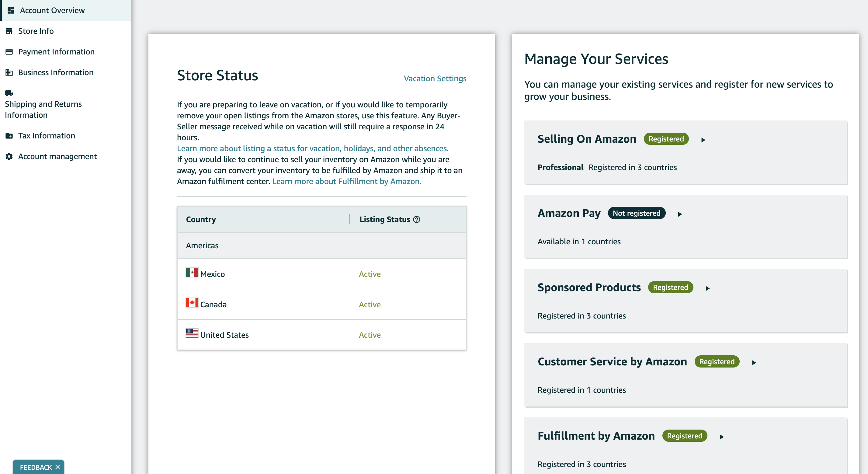
Task: Click the Professional plan label
Action: coord(560,167)
